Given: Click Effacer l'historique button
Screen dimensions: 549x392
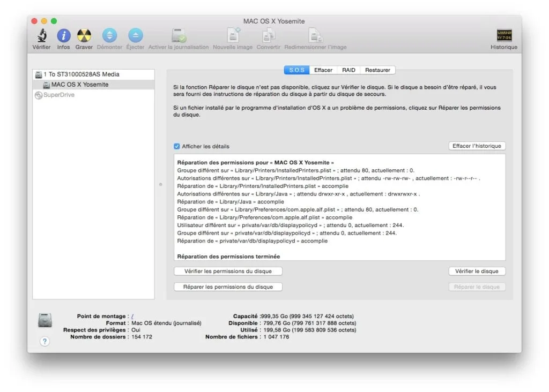Looking at the screenshot, I should [477, 146].
